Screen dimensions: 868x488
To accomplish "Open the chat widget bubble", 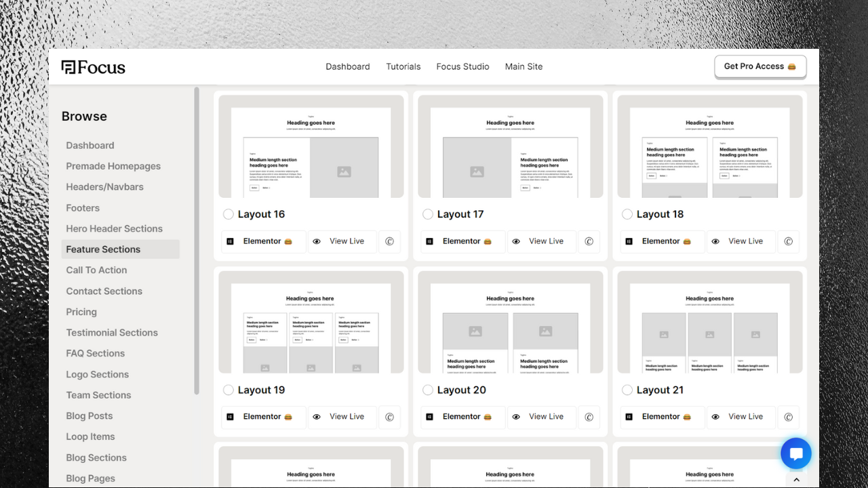I will coord(796,453).
